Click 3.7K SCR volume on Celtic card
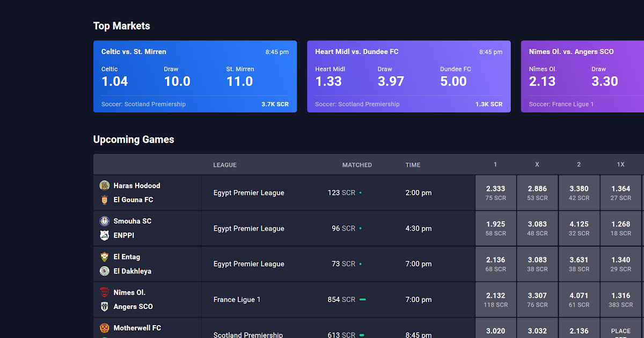Viewport: 644px width, 338px height. [275, 104]
